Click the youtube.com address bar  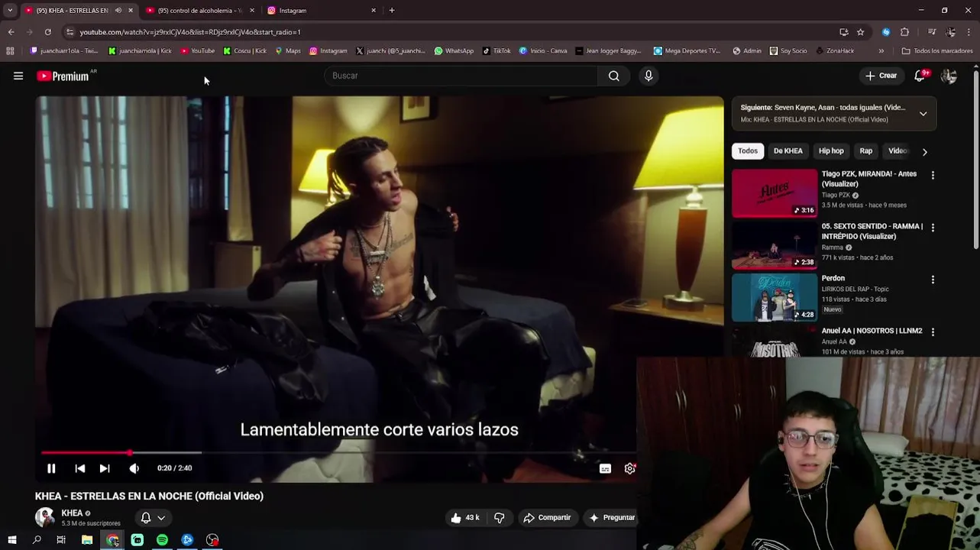click(x=451, y=32)
